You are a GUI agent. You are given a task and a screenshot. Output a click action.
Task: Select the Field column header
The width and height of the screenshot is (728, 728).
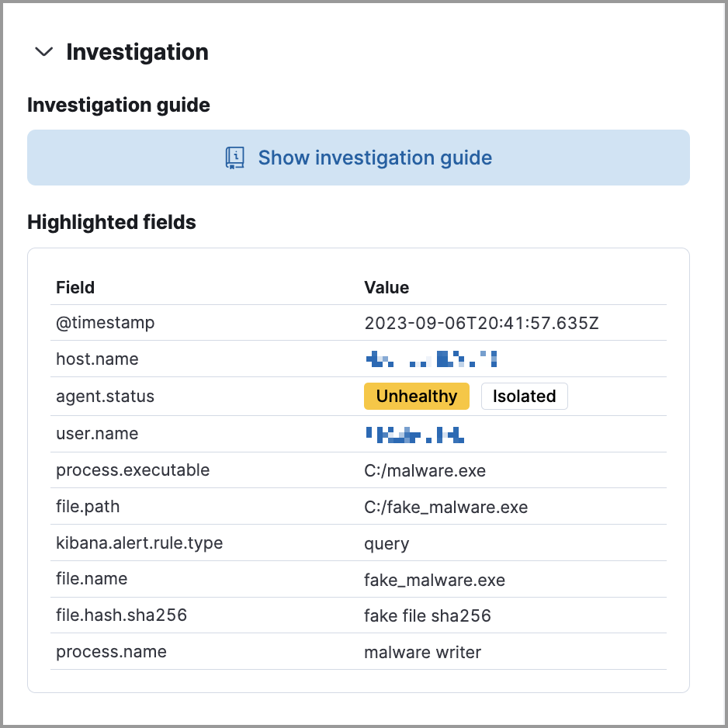pos(75,287)
